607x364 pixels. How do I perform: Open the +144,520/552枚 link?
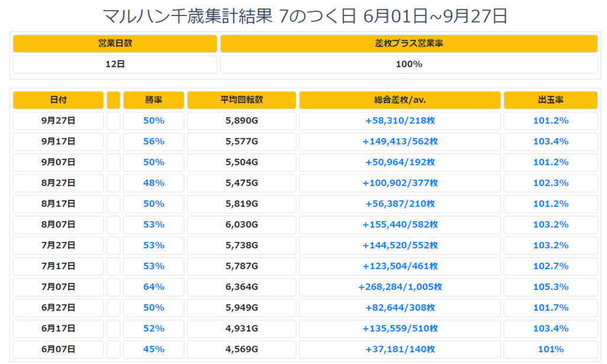tap(400, 245)
